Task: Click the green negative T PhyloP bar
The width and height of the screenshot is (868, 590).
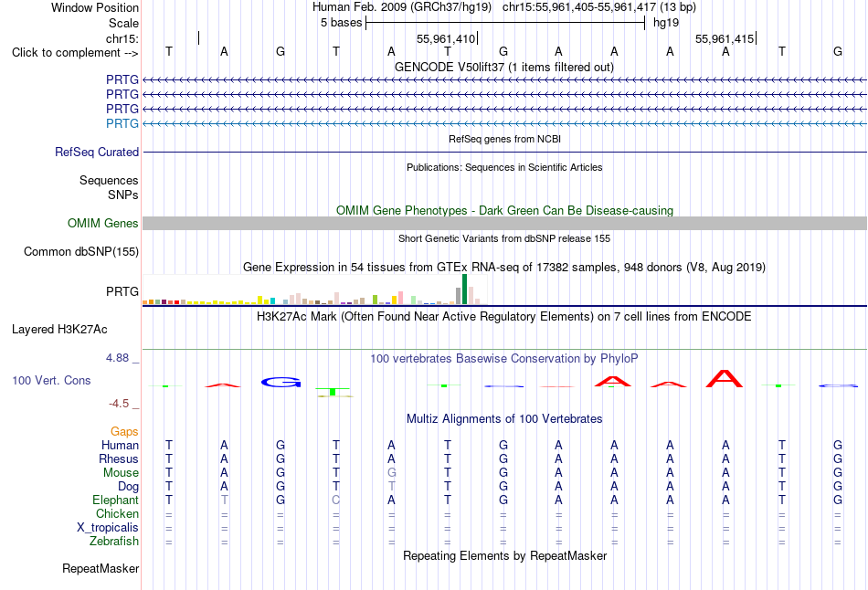Action: [x=333, y=392]
